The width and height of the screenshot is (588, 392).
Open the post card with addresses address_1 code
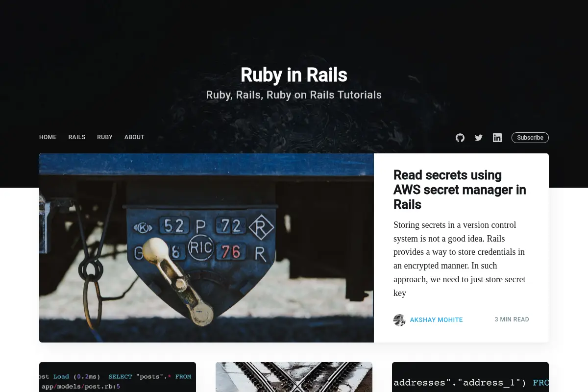point(470,377)
